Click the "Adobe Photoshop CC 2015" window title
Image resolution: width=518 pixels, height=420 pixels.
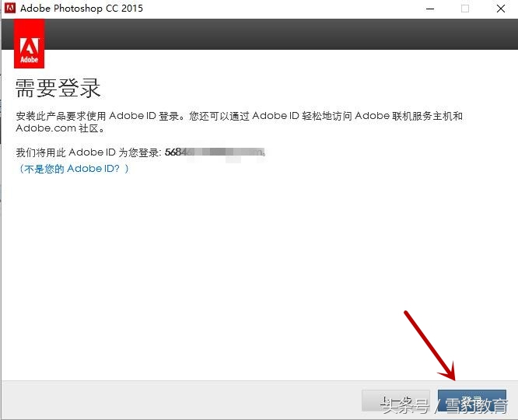coord(82,9)
